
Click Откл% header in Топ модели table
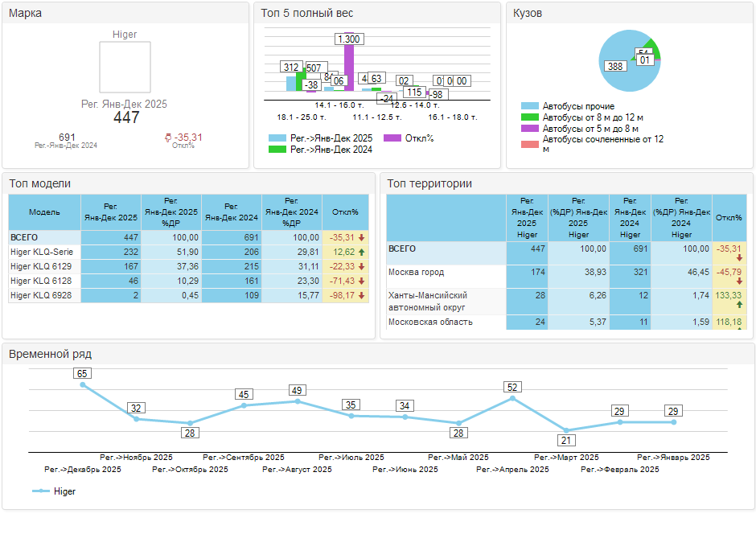[x=345, y=212]
